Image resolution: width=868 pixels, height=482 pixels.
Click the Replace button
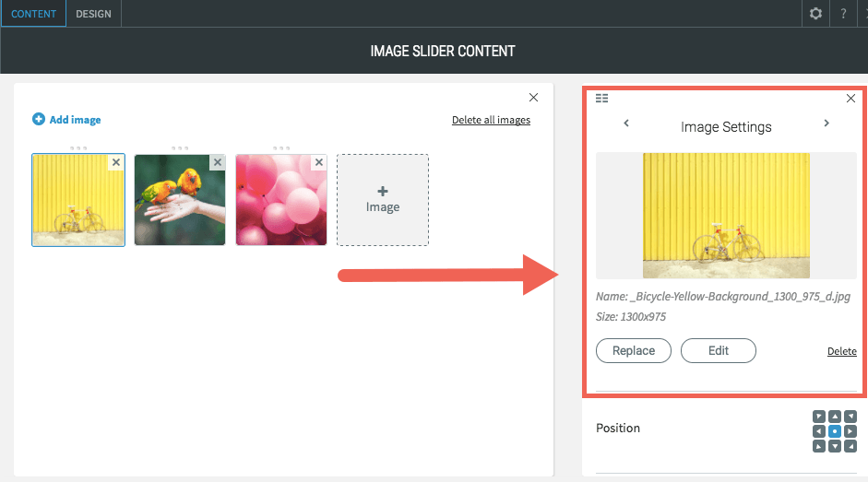point(634,351)
